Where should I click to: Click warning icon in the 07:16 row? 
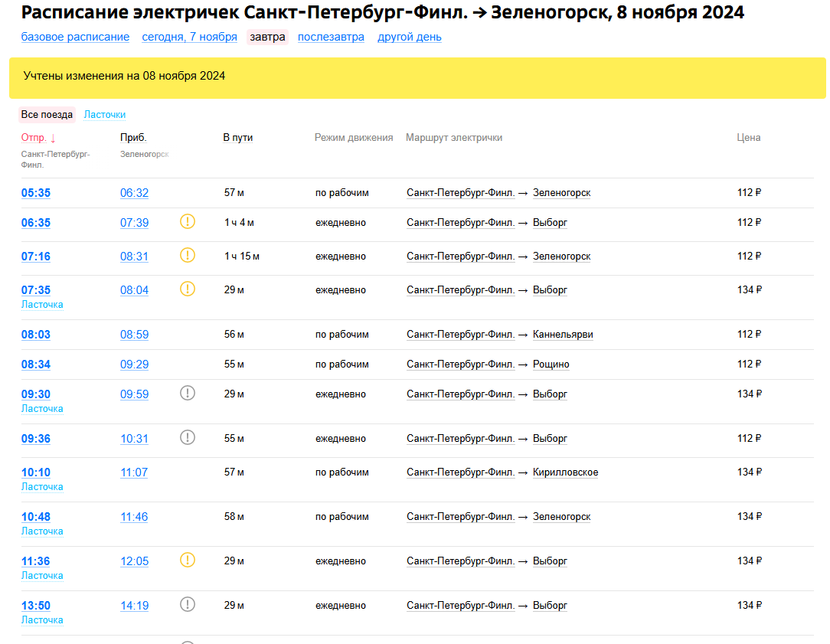[188, 255]
